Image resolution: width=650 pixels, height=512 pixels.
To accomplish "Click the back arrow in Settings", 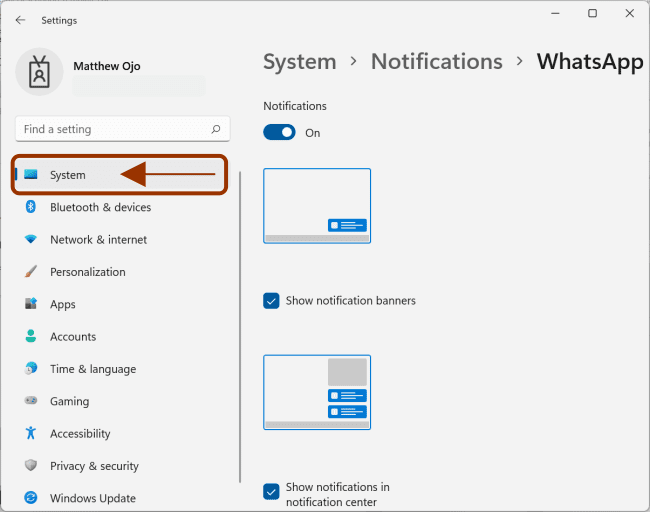I will (x=20, y=20).
